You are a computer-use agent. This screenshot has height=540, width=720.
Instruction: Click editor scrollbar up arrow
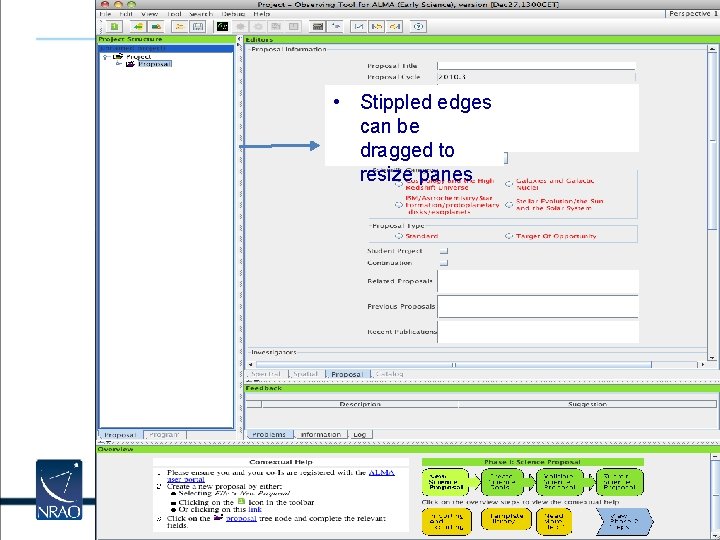point(712,49)
